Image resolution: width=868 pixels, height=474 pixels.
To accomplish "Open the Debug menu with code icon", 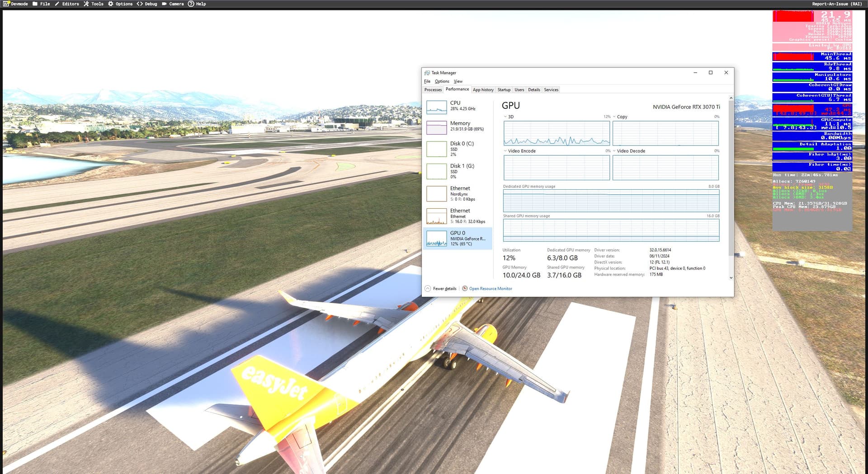I will (x=147, y=4).
